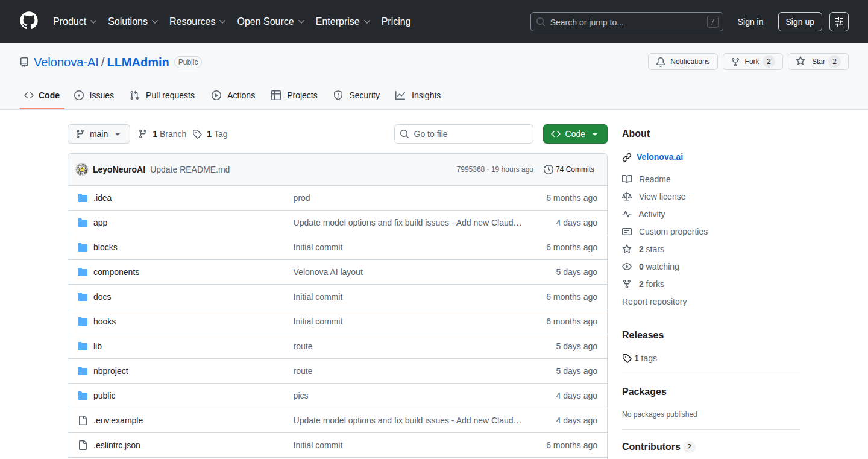Open the LLMAdmin repository name link
The width and height of the screenshot is (868, 459).
[x=138, y=62]
